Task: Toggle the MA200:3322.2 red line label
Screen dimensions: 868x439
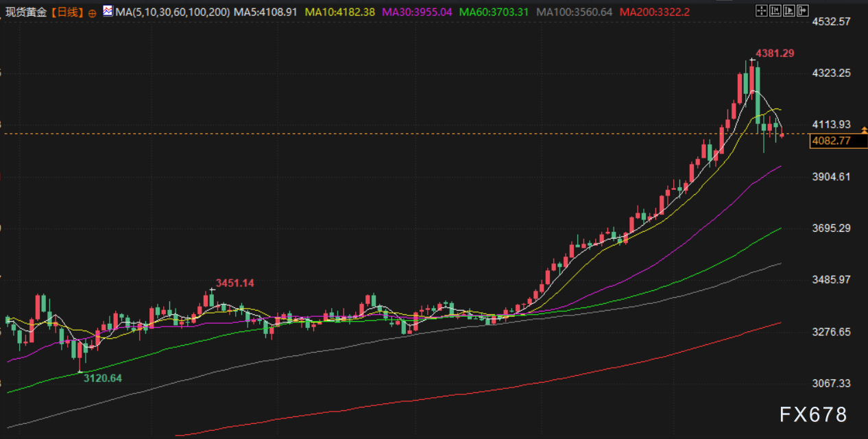Action: [x=654, y=12]
